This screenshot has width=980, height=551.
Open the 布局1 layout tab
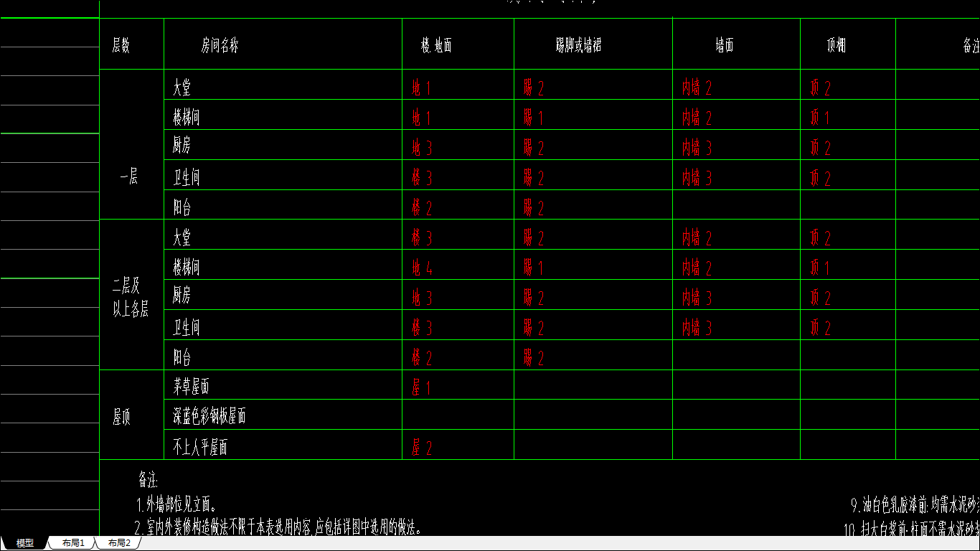coord(73,543)
